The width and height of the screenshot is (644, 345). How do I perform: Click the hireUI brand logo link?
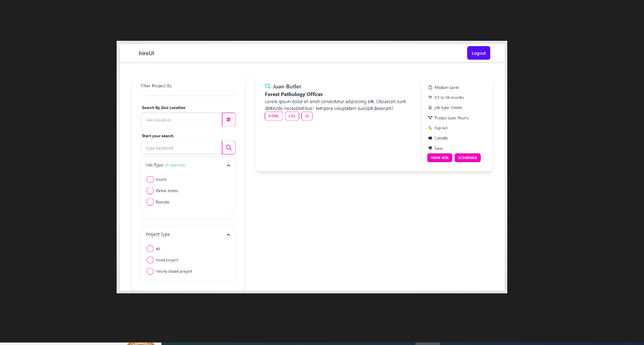[x=147, y=53]
